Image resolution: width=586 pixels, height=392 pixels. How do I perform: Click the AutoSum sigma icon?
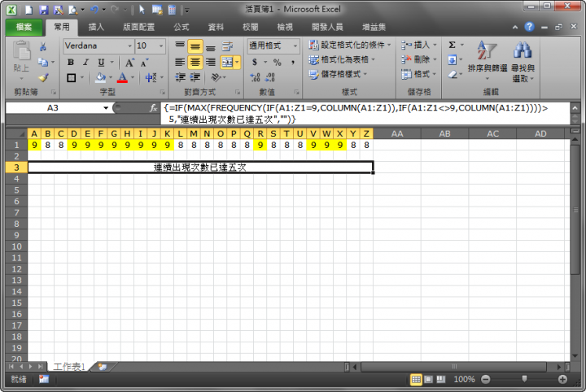452,46
